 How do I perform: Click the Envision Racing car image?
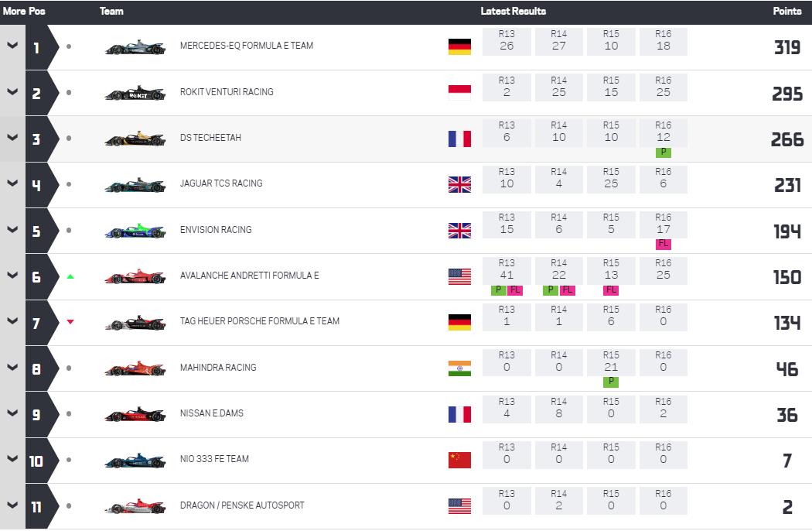point(135,231)
